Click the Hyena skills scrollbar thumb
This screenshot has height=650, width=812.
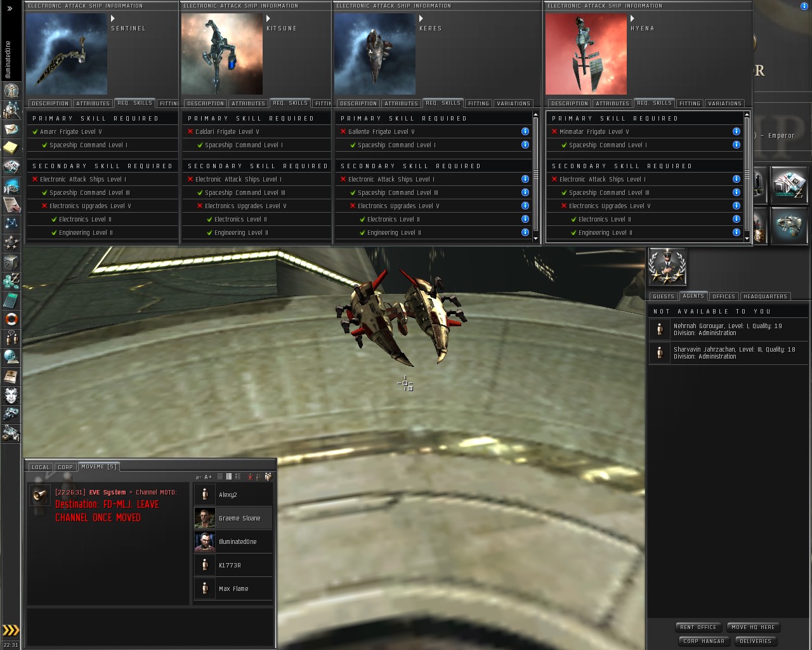747,175
